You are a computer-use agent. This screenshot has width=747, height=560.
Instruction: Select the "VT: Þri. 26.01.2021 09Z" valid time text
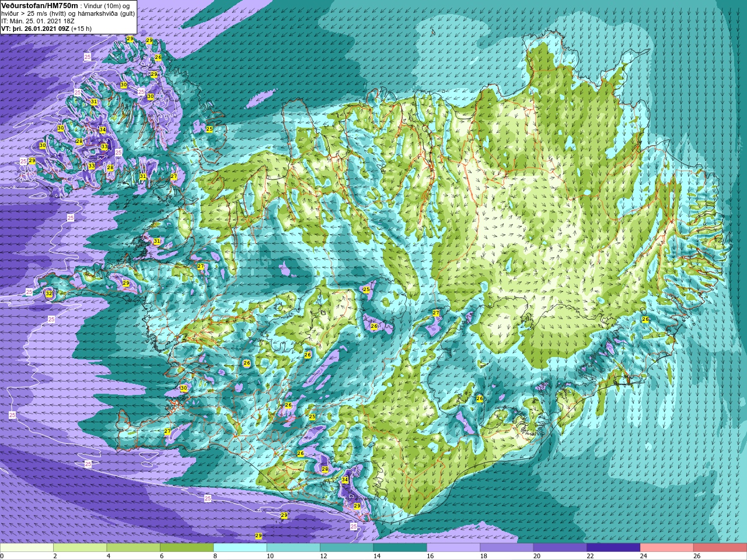35,29
